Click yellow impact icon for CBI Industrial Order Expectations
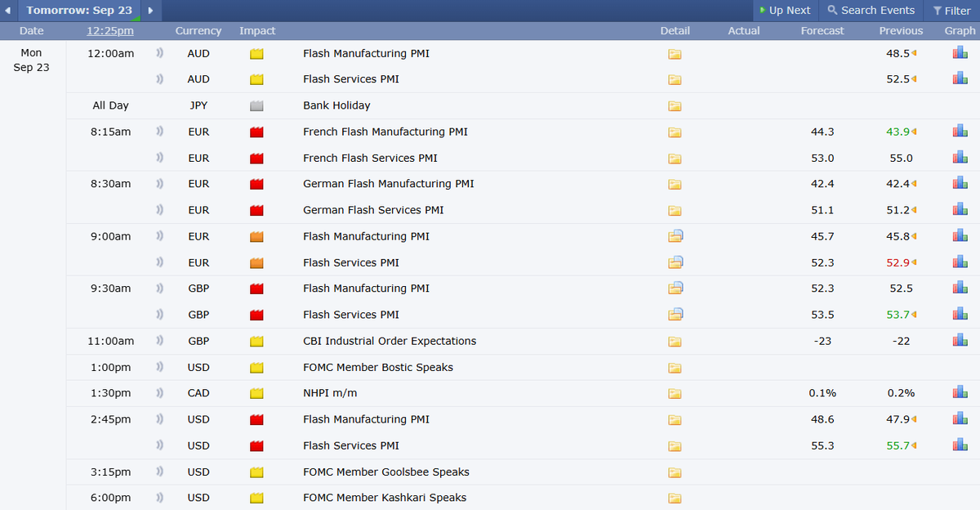980x510 pixels. pyautogui.click(x=256, y=341)
